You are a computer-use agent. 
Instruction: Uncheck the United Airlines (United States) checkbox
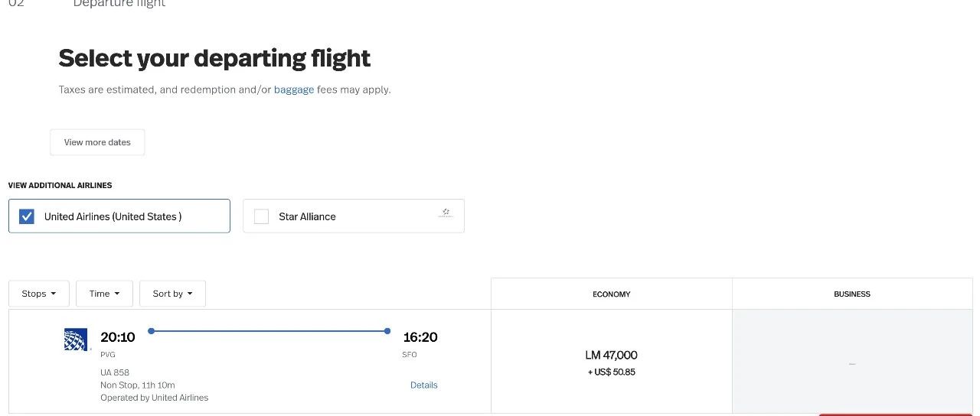tap(27, 216)
